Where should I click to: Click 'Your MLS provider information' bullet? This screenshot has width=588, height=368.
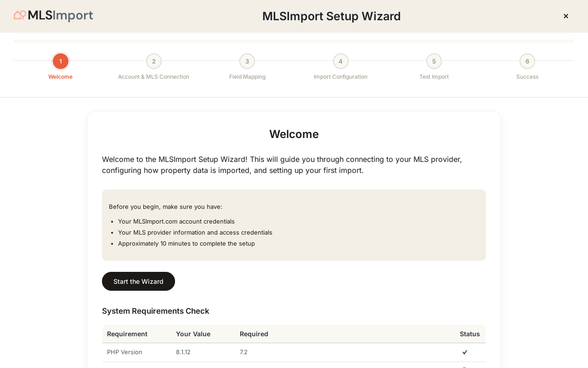(195, 232)
